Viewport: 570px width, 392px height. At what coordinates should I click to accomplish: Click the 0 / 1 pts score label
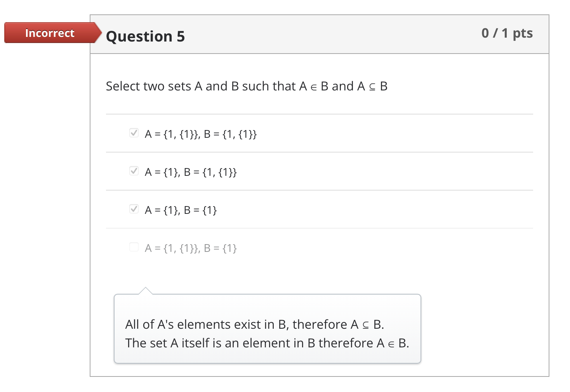click(507, 33)
